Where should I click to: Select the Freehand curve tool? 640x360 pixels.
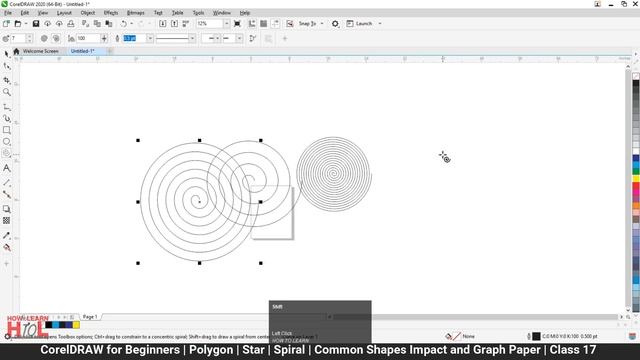pyautogui.click(x=7, y=107)
